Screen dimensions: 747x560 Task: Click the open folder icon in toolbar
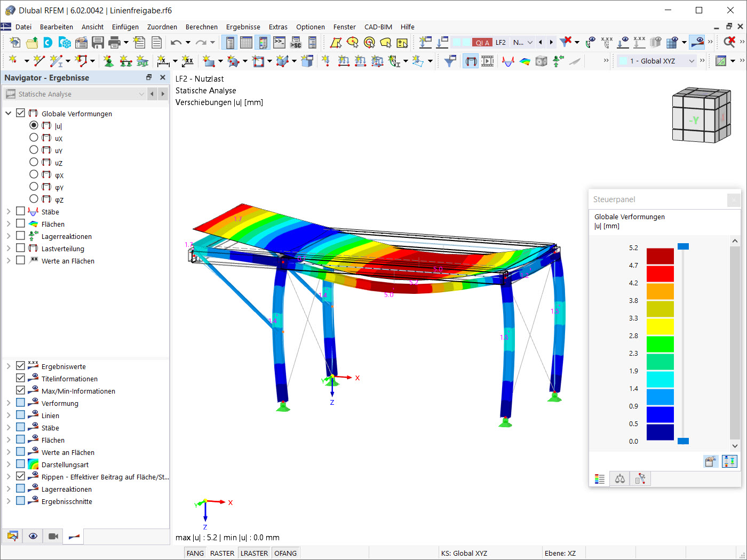click(32, 42)
